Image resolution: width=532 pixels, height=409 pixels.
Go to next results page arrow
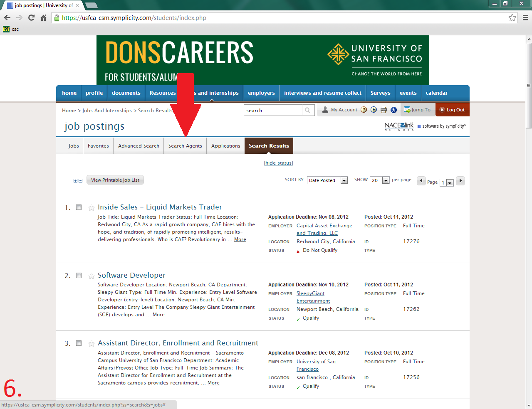(460, 181)
